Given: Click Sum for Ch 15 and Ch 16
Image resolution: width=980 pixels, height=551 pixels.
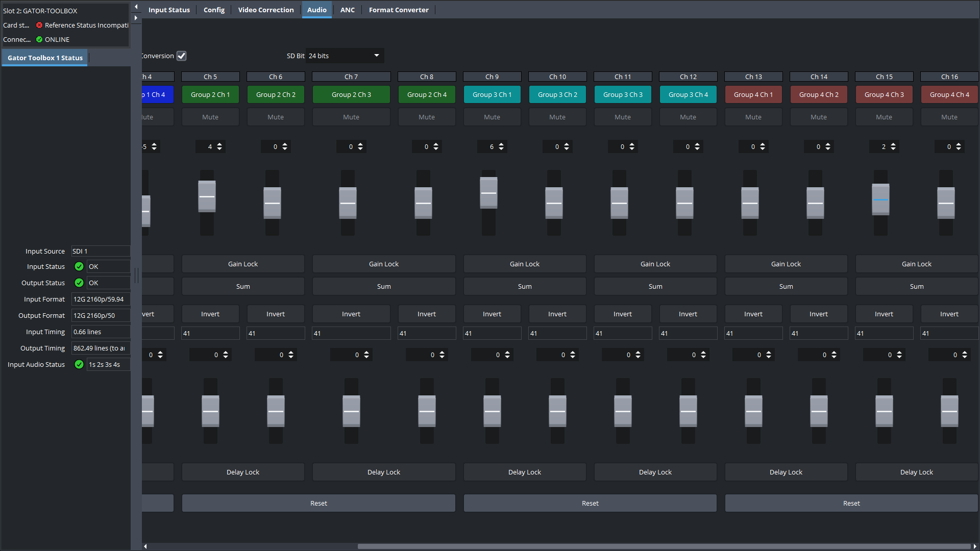Looking at the screenshot, I should [917, 286].
